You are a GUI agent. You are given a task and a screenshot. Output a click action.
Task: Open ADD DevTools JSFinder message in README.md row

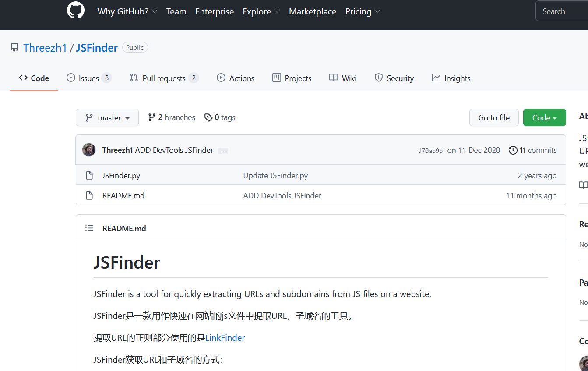(x=282, y=196)
